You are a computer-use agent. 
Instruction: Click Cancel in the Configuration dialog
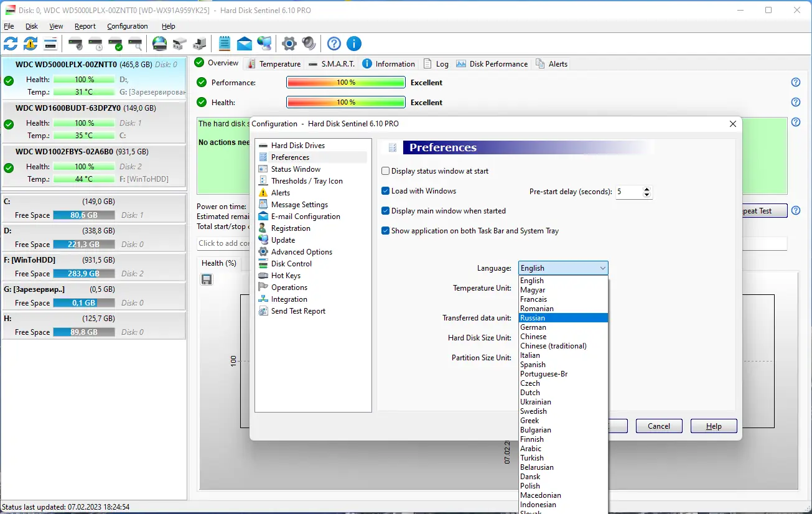[x=659, y=426]
